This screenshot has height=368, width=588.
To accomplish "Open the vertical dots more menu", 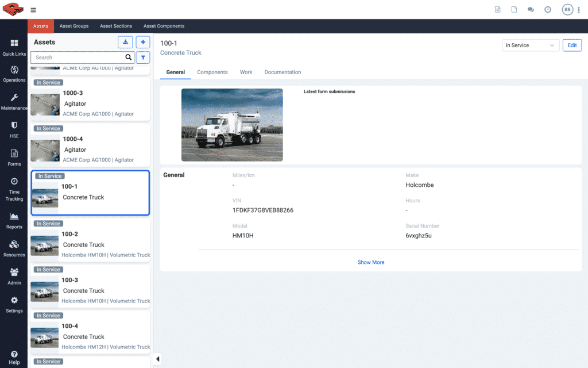I will tap(579, 10).
